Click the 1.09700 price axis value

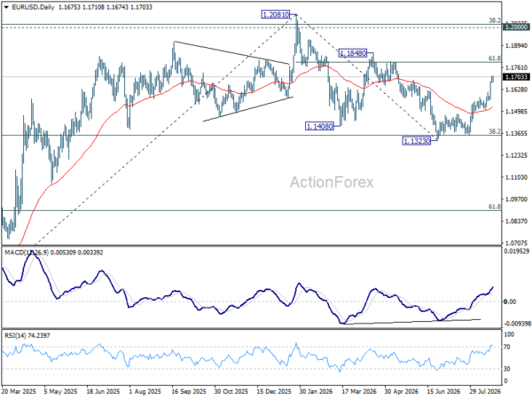pos(516,199)
